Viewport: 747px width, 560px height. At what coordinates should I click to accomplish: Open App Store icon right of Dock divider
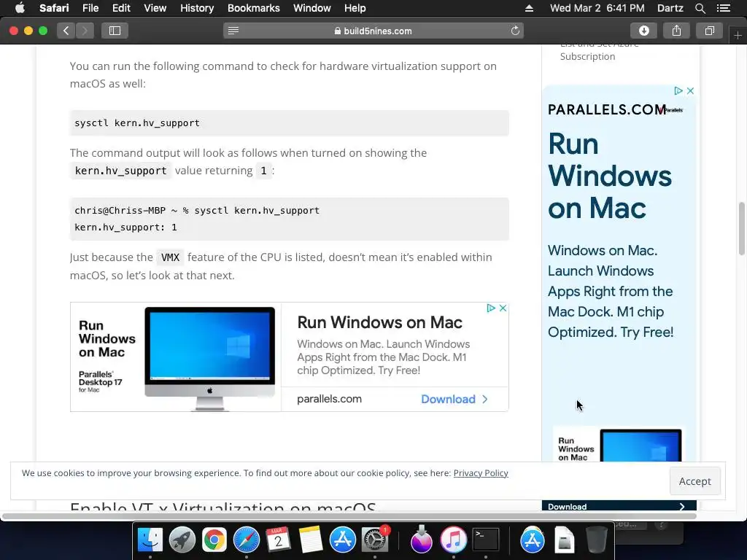point(532,540)
